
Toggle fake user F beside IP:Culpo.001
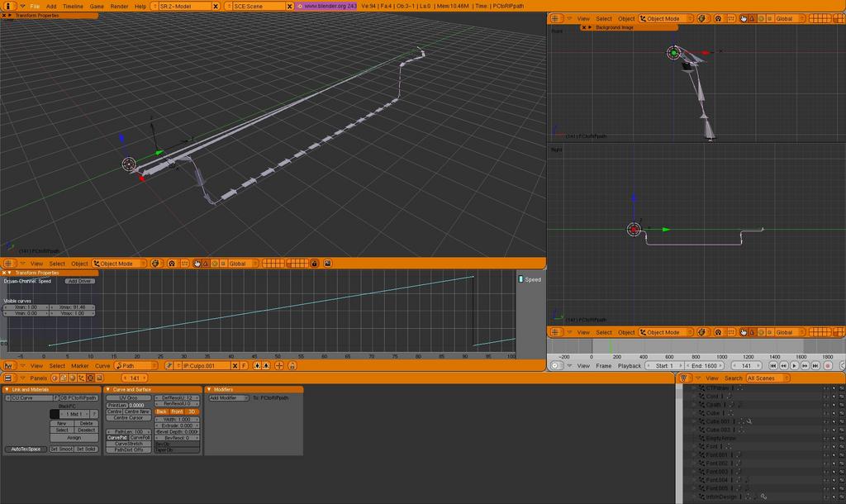(244, 366)
